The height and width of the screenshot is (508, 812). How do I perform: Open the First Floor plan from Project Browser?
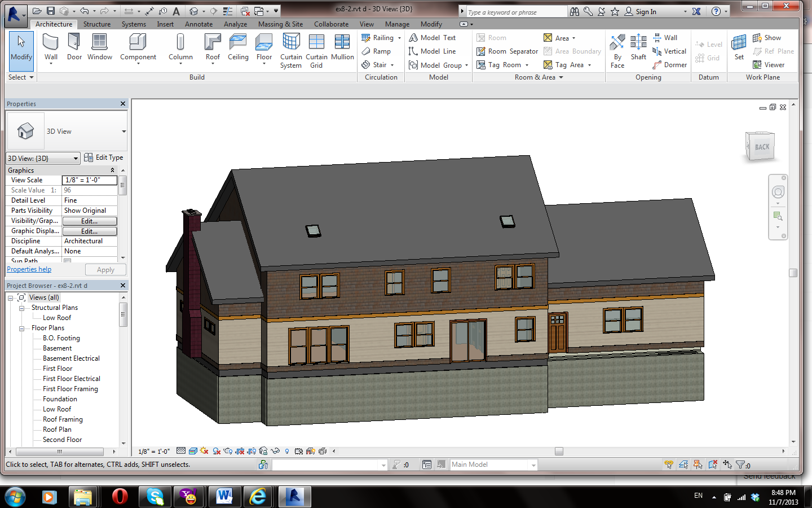(58, 368)
